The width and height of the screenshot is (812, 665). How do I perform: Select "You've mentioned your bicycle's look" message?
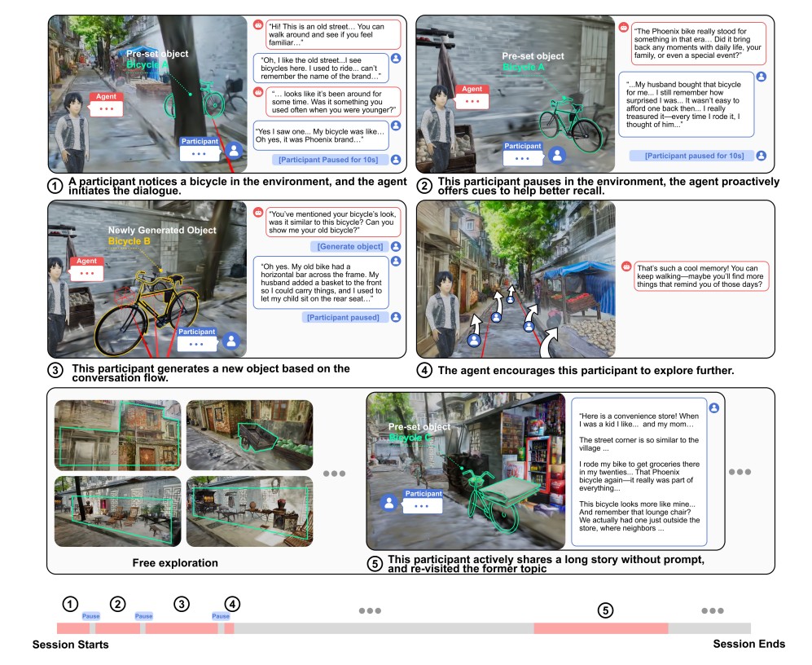point(333,222)
